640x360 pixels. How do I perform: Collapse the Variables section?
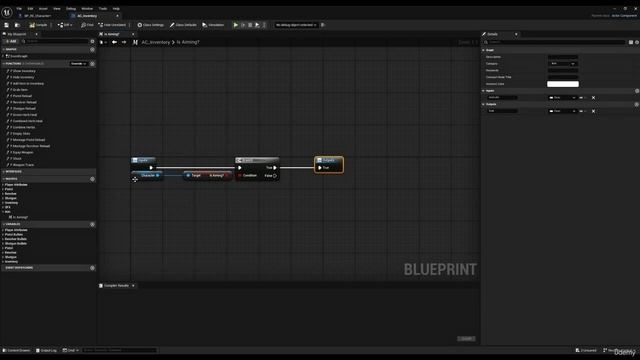click(4, 224)
